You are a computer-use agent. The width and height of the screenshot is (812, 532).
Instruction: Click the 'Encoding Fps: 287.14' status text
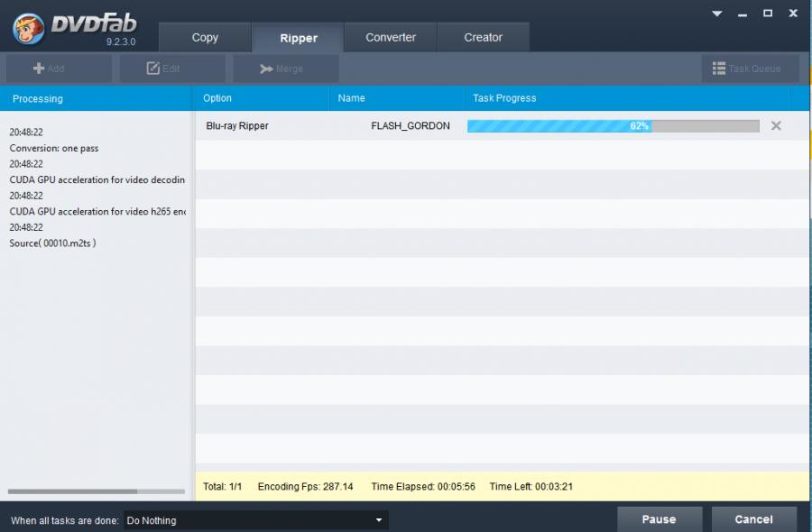tap(305, 486)
